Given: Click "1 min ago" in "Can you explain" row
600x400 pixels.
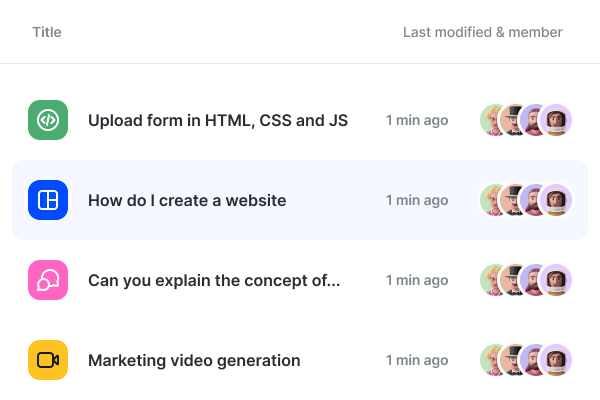Looking at the screenshot, I should (417, 280).
